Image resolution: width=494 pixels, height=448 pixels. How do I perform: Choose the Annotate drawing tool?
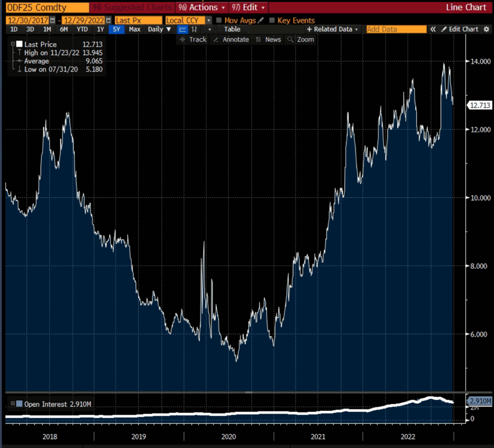pyautogui.click(x=231, y=40)
